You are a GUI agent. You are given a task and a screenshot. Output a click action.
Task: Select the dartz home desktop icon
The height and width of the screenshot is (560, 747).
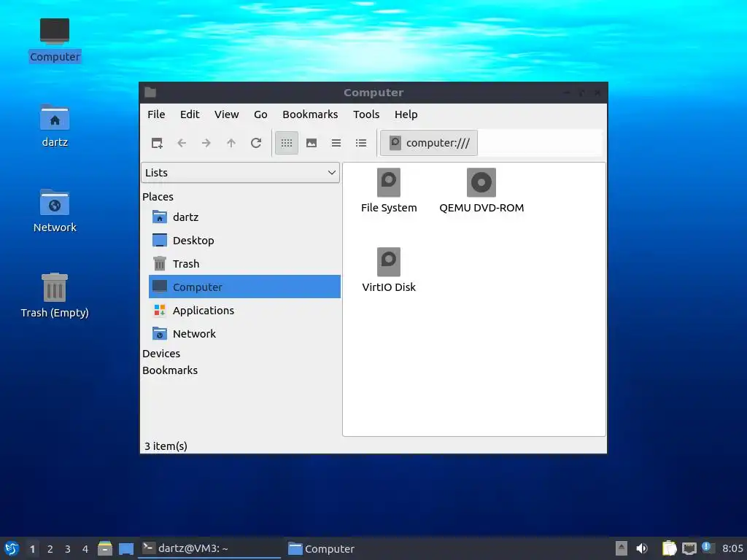[55, 126]
